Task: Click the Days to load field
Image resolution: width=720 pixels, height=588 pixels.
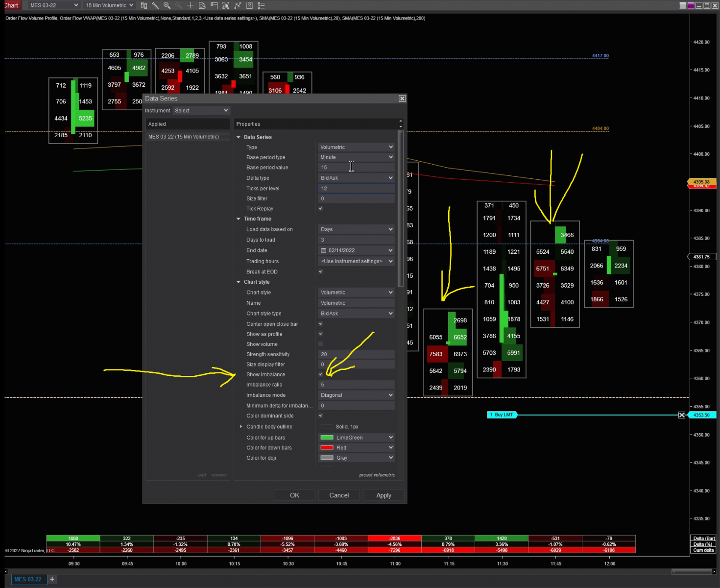Action: (x=356, y=240)
